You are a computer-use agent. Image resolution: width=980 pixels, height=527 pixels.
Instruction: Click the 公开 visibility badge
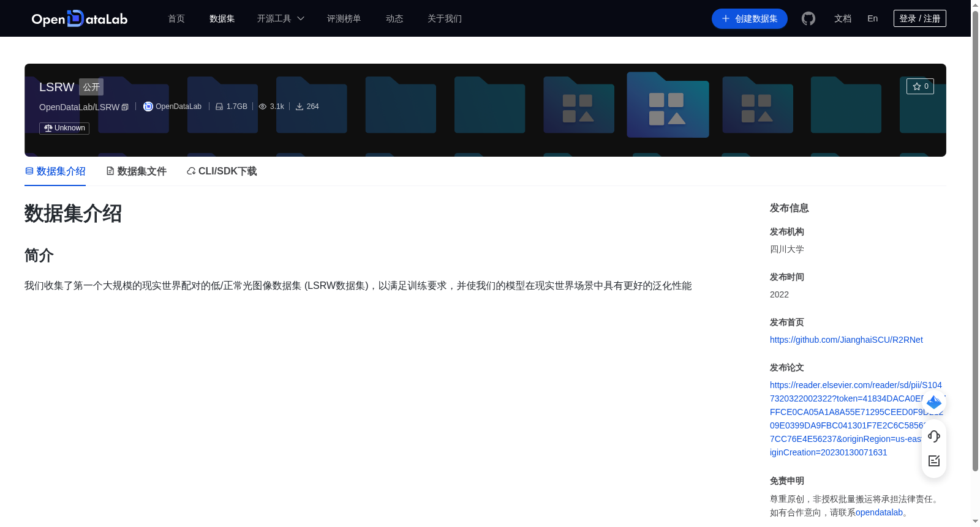pyautogui.click(x=91, y=87)
